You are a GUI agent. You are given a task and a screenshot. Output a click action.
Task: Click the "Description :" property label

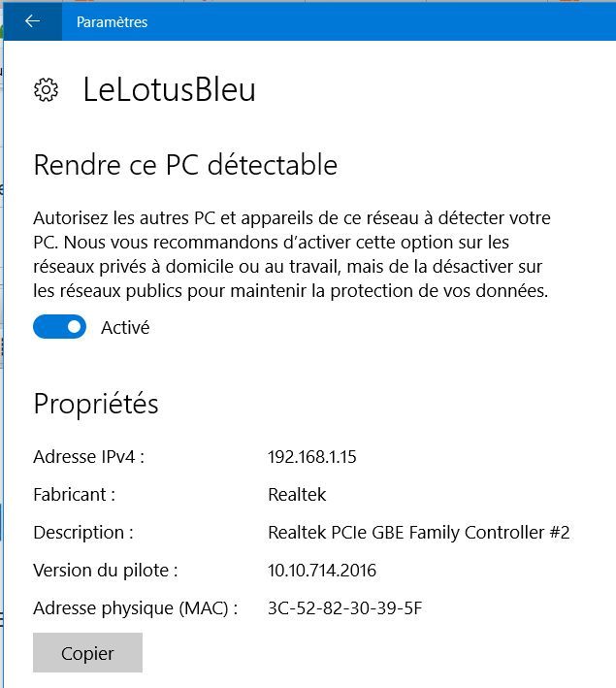coord(82,533)
